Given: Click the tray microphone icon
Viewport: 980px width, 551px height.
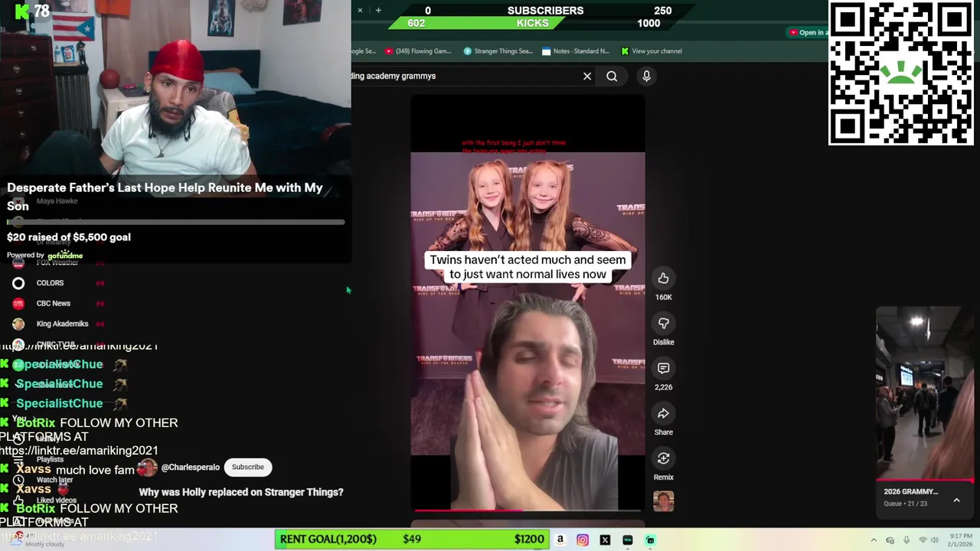Looking at the screenshot, I should pos(906,540).
